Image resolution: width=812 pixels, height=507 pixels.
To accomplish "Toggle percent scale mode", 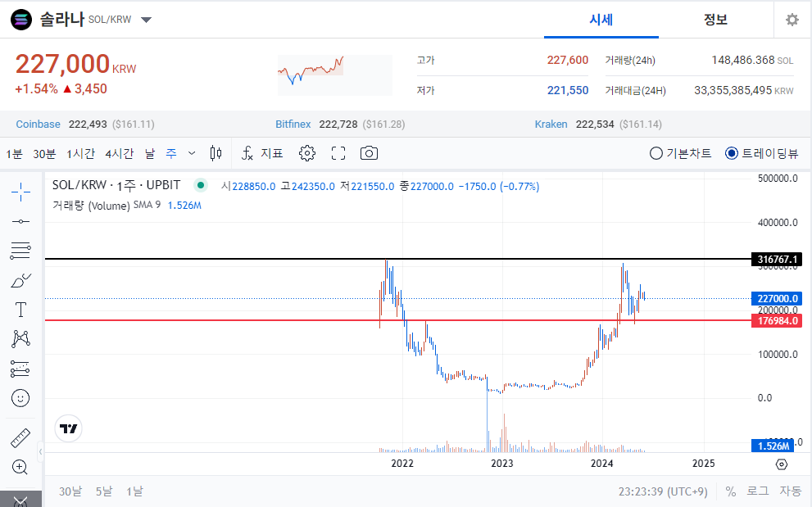I will click(x=731, y=491).
